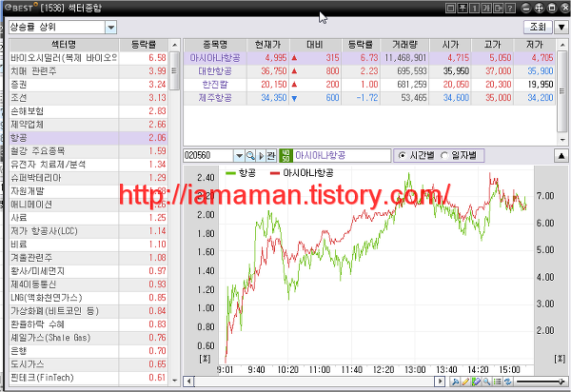Sort stocks by 현재가 column header
The image size is (571, 392).
click(x=267, y=45)
